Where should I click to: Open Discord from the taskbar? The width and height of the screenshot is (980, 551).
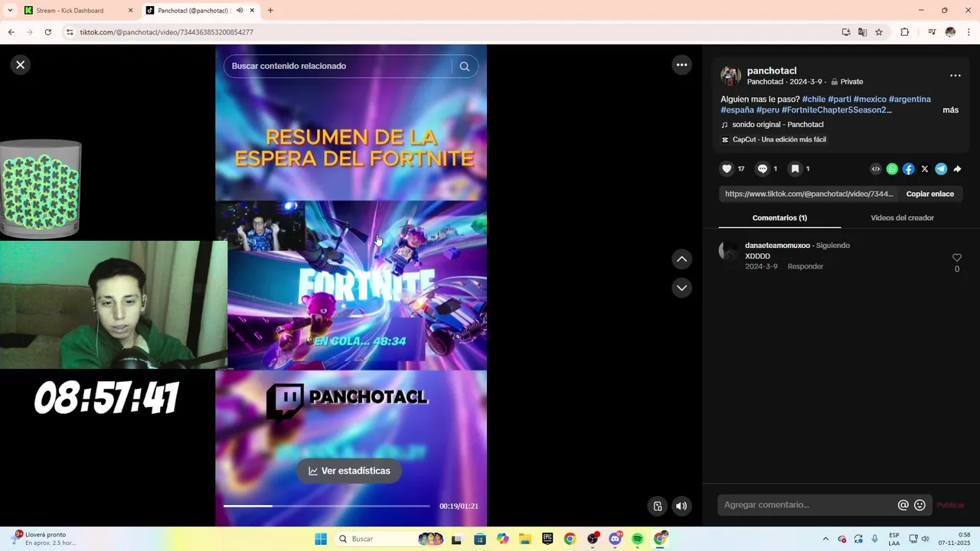[615, 539]
